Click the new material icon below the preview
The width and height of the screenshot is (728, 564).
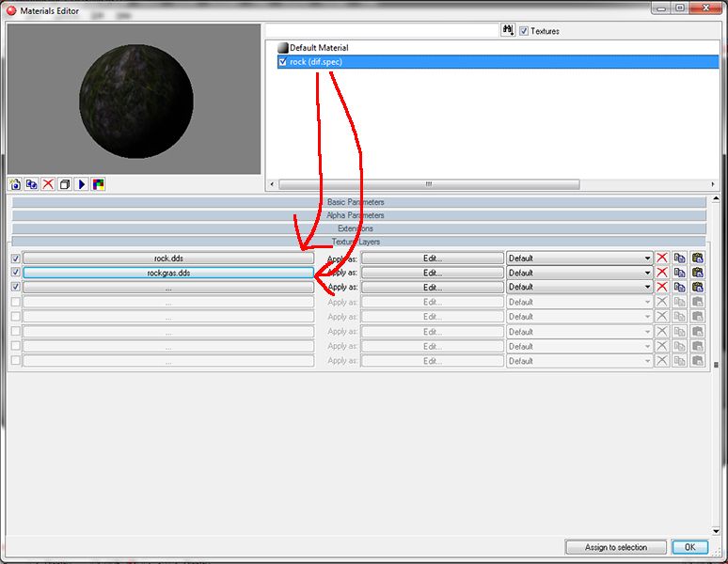click(15, 184)
